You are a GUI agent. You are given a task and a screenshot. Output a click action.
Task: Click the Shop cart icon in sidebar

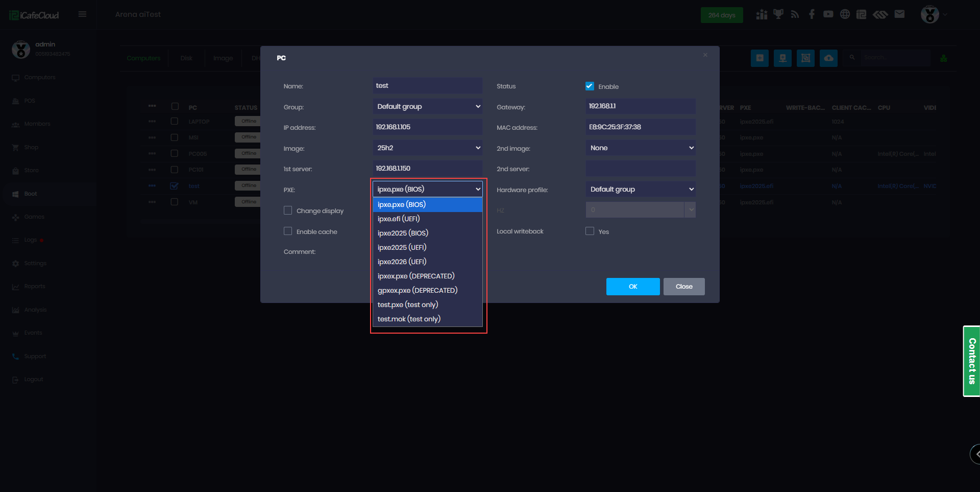click(16, 147)
